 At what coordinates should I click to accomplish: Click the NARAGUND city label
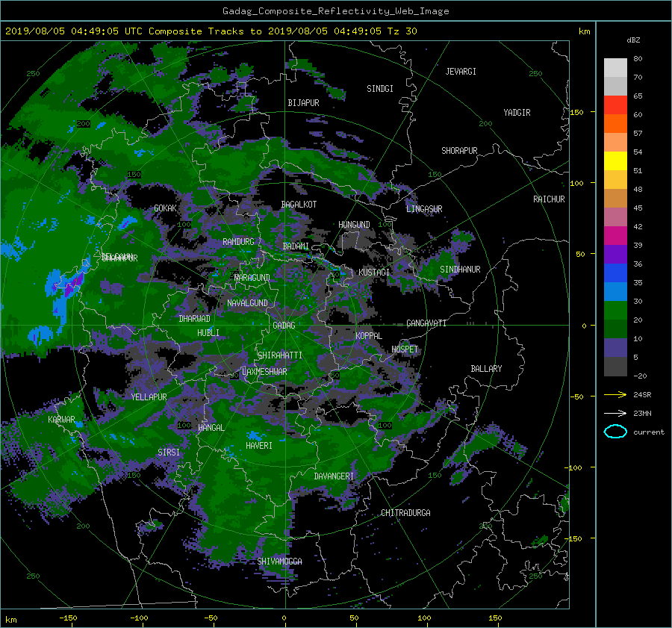click(252, 277)
